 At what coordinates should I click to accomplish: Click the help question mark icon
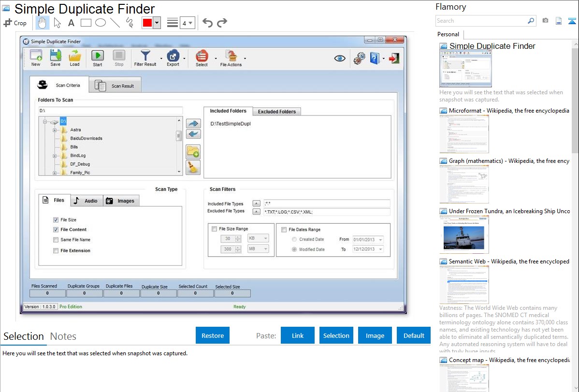click(375, 58)
